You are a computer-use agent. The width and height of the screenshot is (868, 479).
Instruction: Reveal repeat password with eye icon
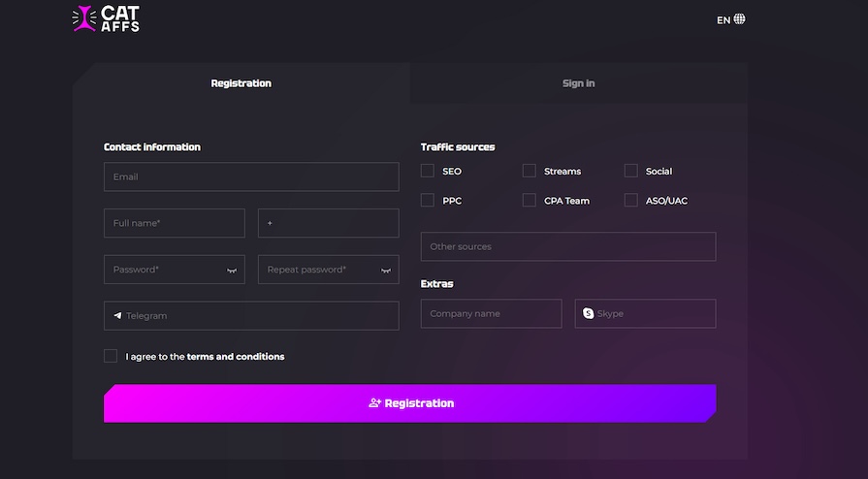coord(386,271)
